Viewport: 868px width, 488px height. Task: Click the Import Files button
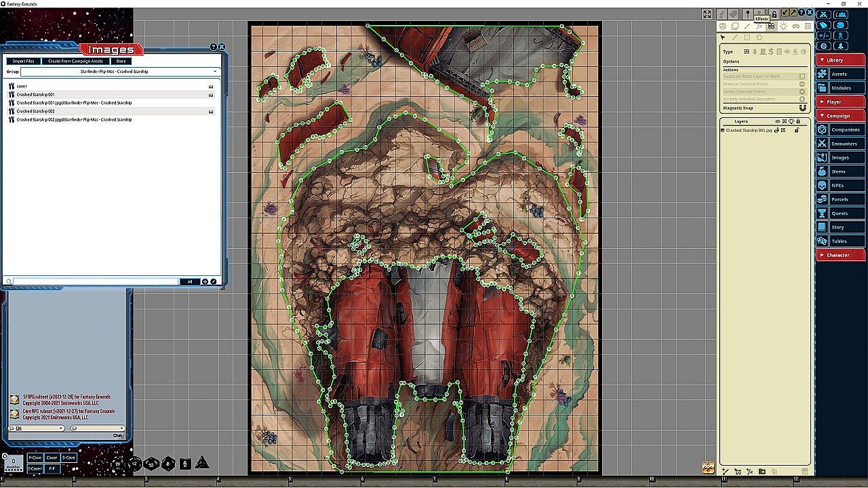pyautogui.click(x=24, y=61)
